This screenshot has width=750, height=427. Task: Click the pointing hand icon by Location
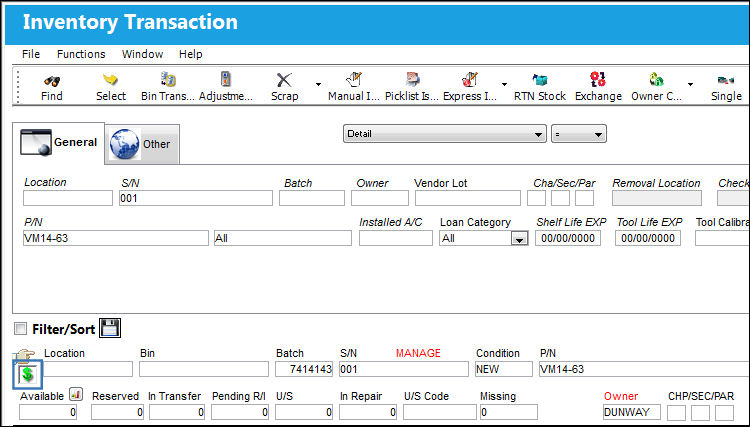pyautogui.click(x=24, y=356)
